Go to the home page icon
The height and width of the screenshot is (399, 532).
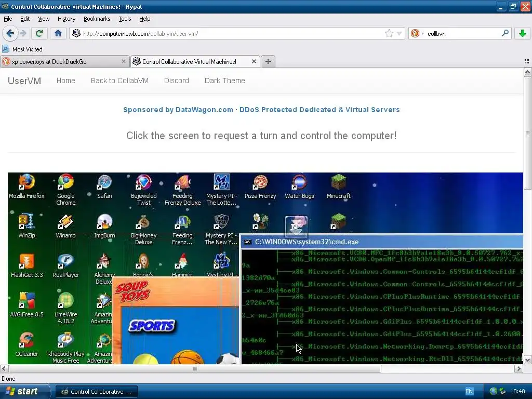click(58, 33)
